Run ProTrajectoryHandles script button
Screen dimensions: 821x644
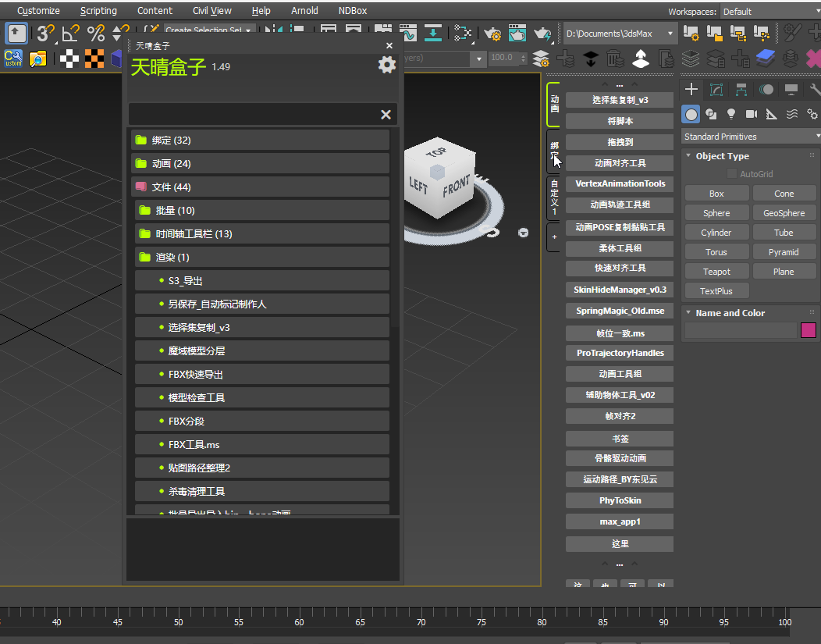pyautogui.click(x=620, y=353)
